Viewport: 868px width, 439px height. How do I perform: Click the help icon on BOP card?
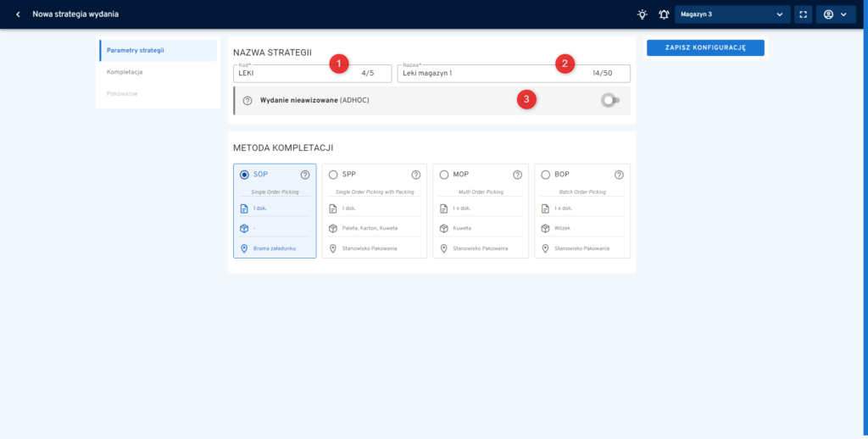619,175
